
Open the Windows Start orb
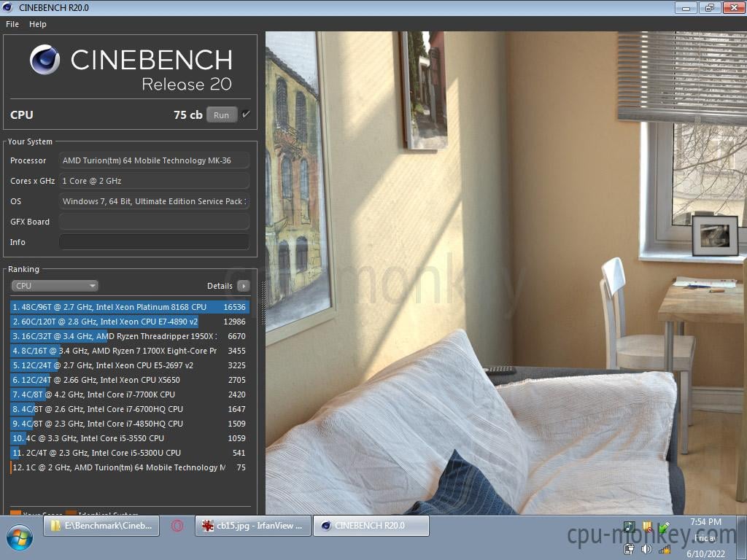tap(20, 537)
